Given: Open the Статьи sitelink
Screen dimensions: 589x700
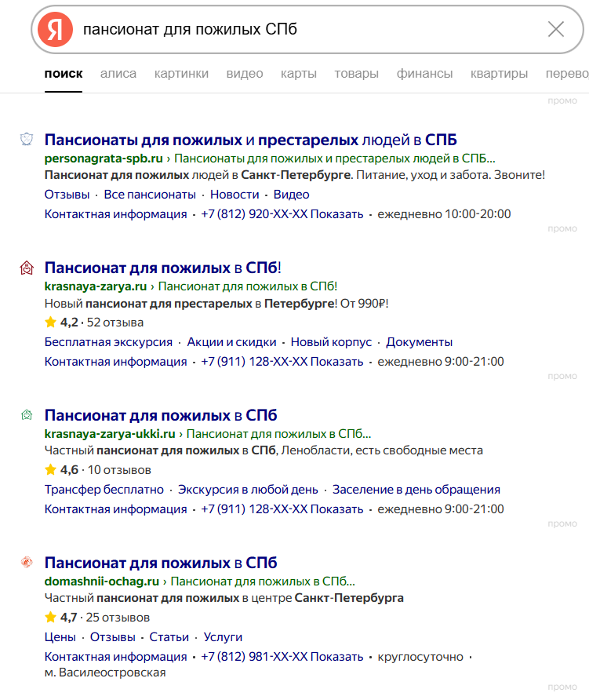Looking at the screenshot, I should pos(169,637).
